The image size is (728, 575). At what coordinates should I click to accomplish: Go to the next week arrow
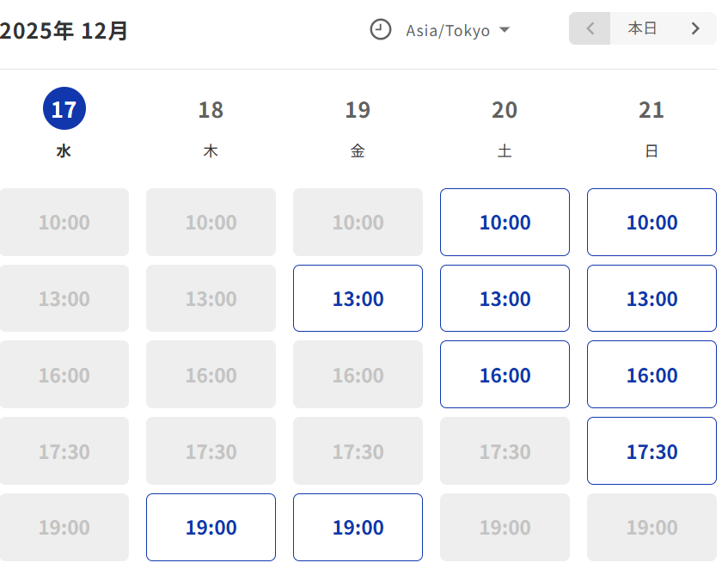point(695,28)
